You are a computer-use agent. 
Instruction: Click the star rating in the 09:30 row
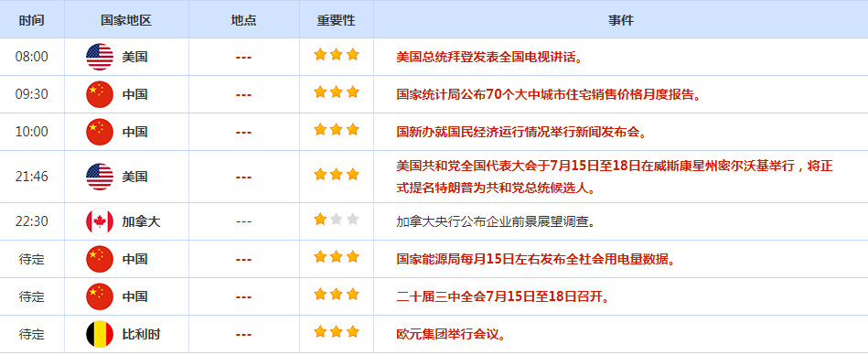coord(337,91)
